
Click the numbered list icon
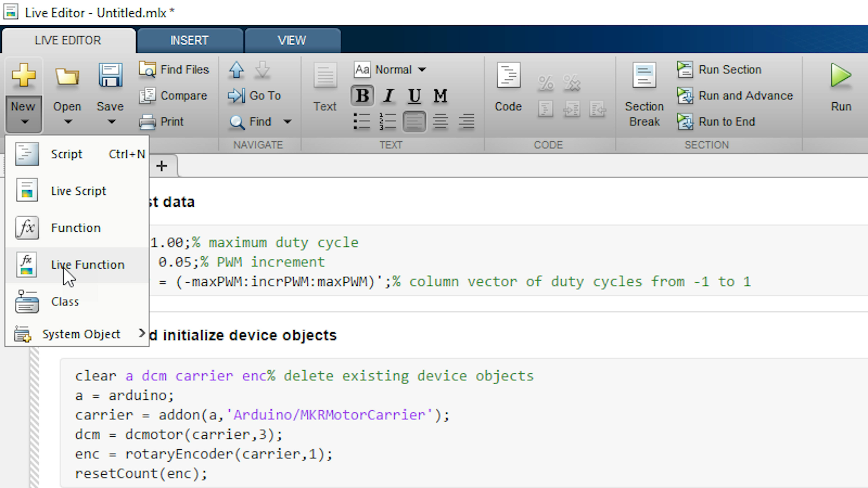388,121
